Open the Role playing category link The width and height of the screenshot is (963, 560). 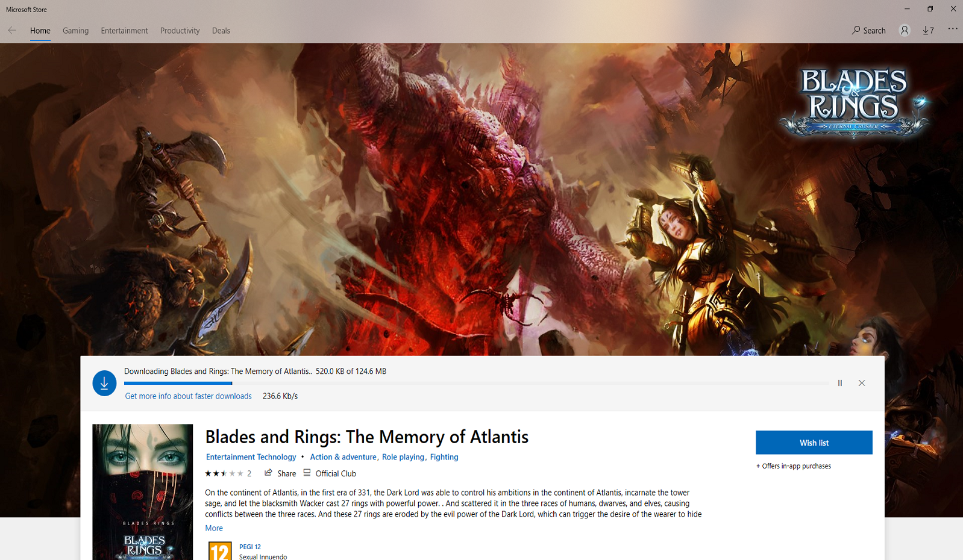(403, 457)
